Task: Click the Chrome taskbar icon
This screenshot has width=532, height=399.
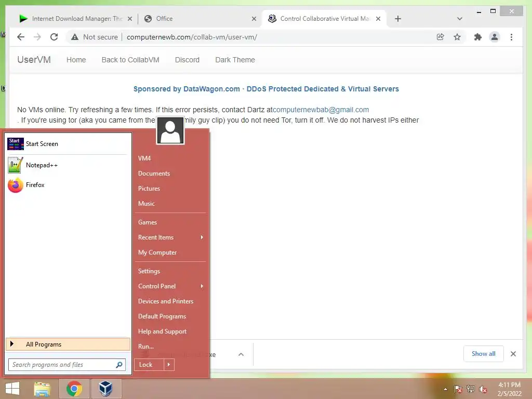Action: click(x=74, y=389)
